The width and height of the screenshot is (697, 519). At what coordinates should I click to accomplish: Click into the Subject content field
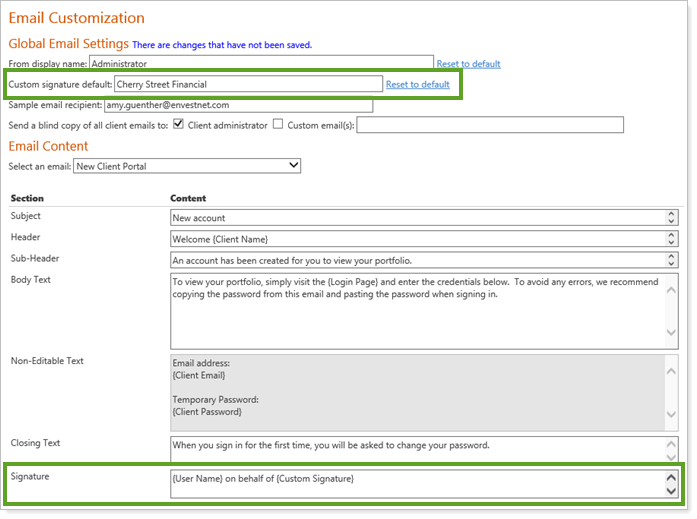417,218
